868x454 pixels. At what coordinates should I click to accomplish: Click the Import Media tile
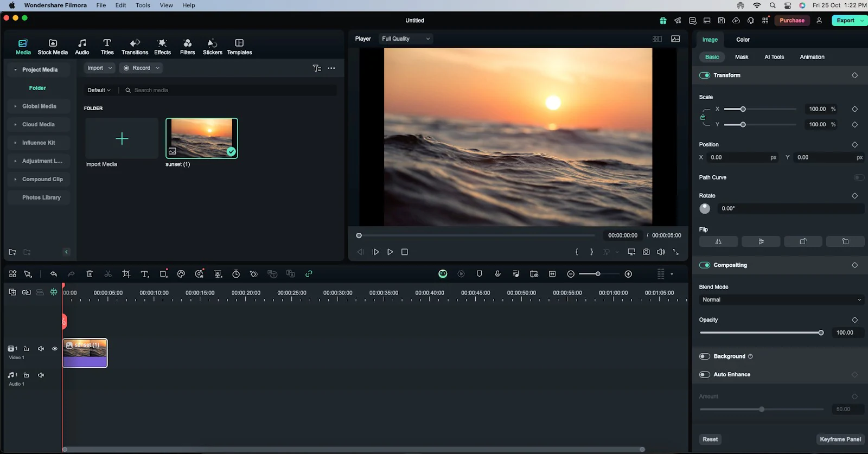[x=122, y=139]
